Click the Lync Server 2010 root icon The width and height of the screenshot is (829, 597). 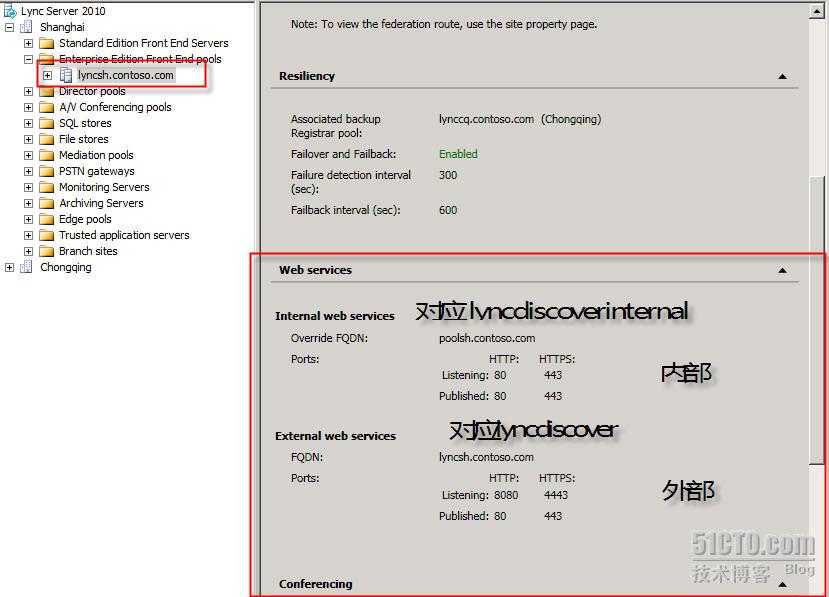(10, 10)
